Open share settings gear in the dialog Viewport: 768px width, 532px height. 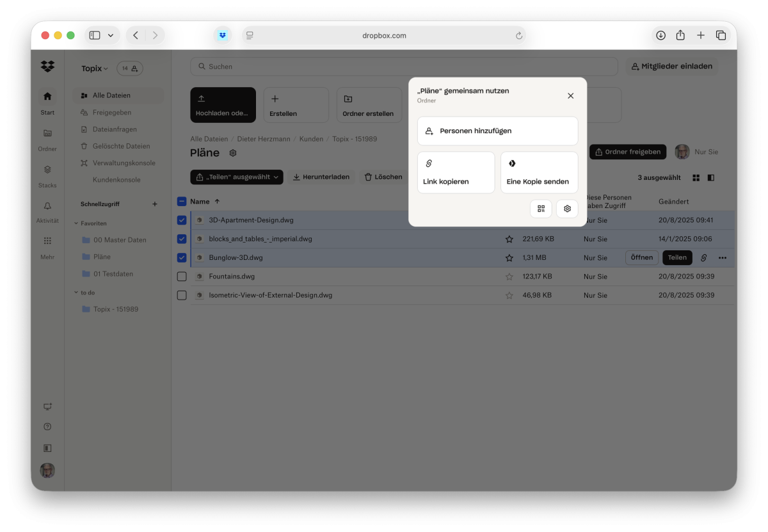click(x=567, y=209)
